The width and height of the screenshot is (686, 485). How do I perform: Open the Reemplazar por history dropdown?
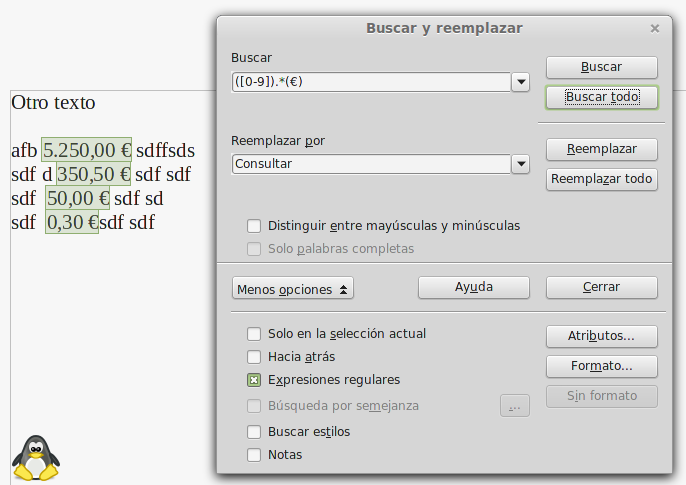click(x=521, y=164)
